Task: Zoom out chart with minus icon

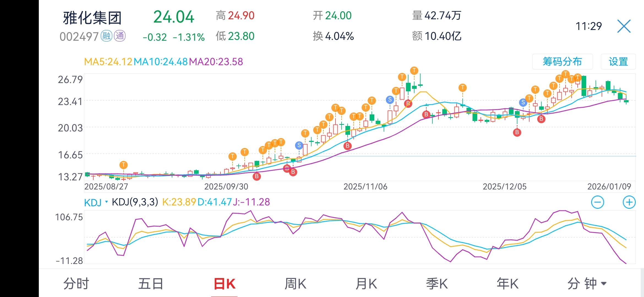Action: tap(597, 202)
